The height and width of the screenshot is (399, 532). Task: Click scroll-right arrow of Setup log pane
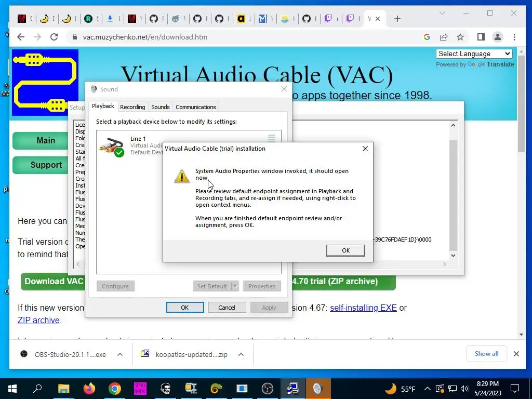[445, 264]
